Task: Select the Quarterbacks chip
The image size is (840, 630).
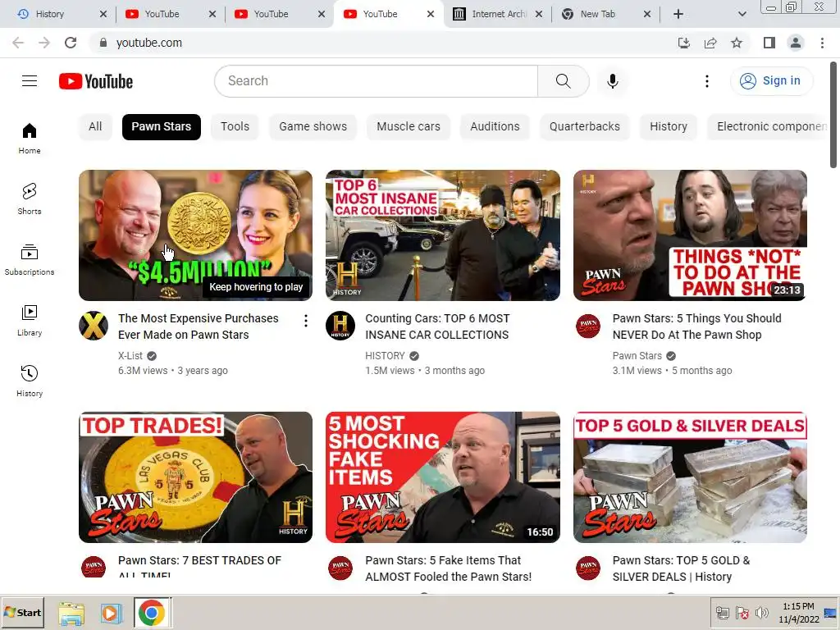Action: pyautogui.click(x=584, y=126)
